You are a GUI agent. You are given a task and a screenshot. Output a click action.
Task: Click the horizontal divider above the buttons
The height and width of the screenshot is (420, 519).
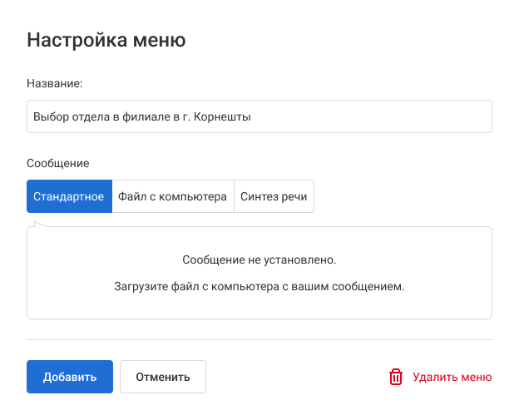click(x=259, y=339)
